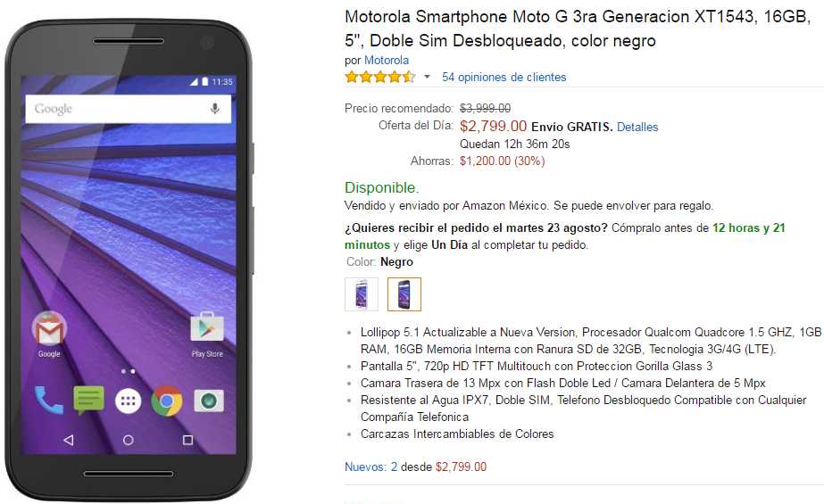Click the Gmail icon on the phone screen

click(x=49, y=328)
